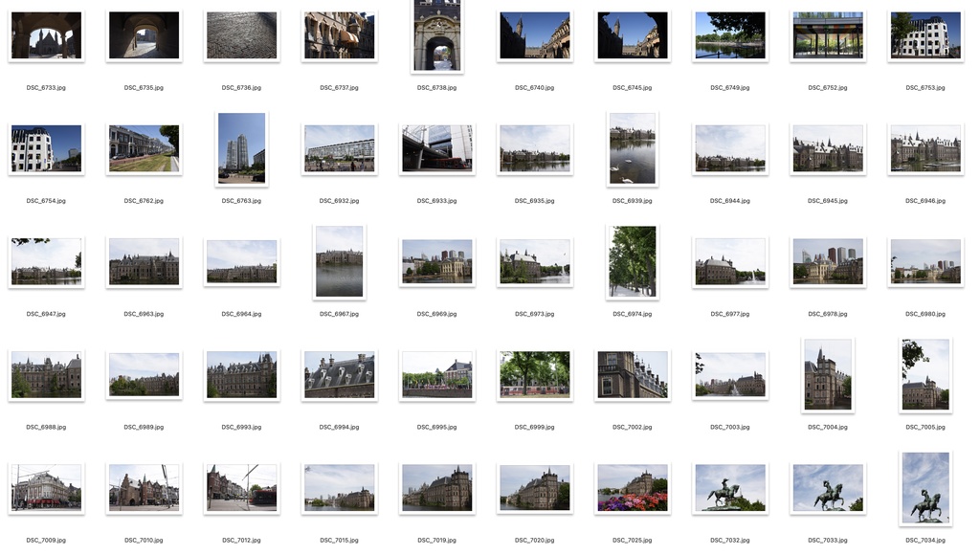The image size is (980, 555).
Task: Select the DSC_6974.jpg tree-lined path photo
Action: coord(633,262)
